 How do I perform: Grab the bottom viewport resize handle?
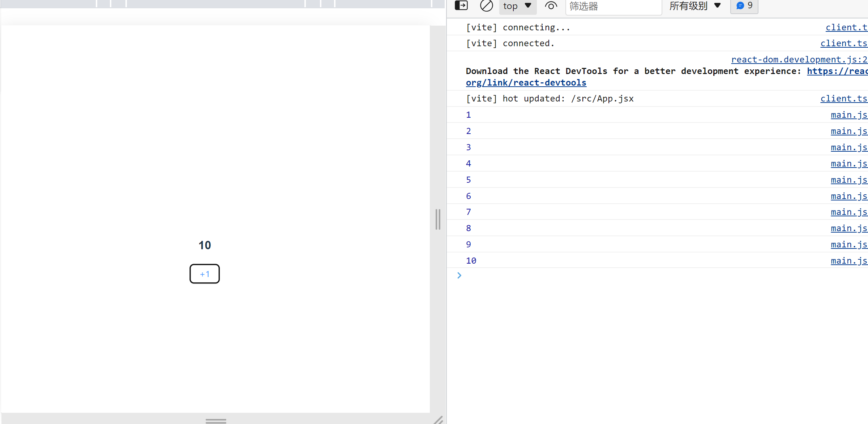click(216, 421)
